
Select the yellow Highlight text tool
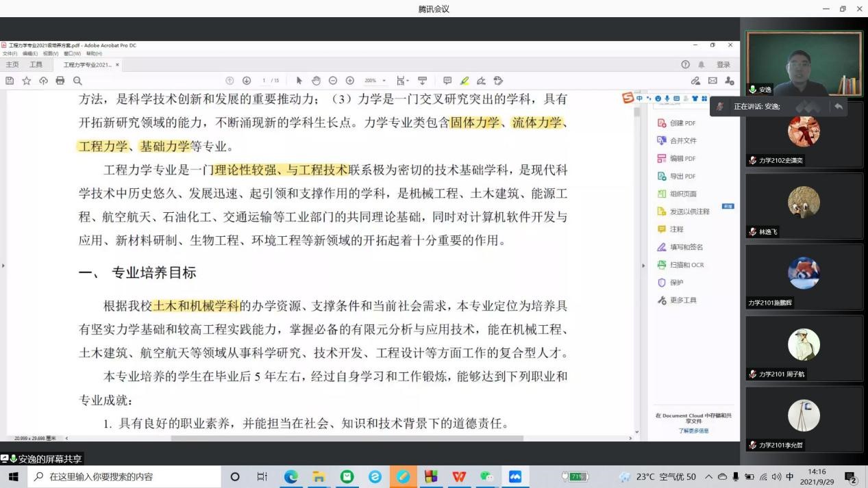click(x=464, y=81)
